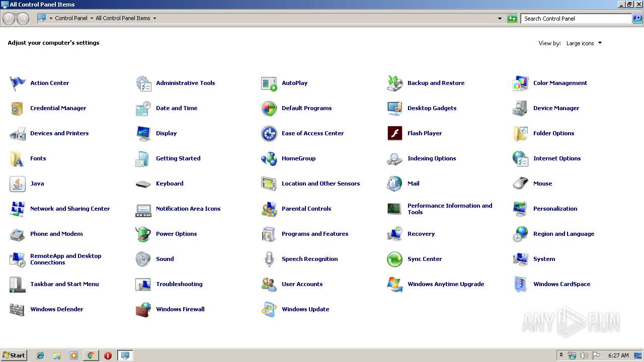Open the address bar history dropdown arrow
The height and width of the screenshot is (362, 644).
pos(500,19)
